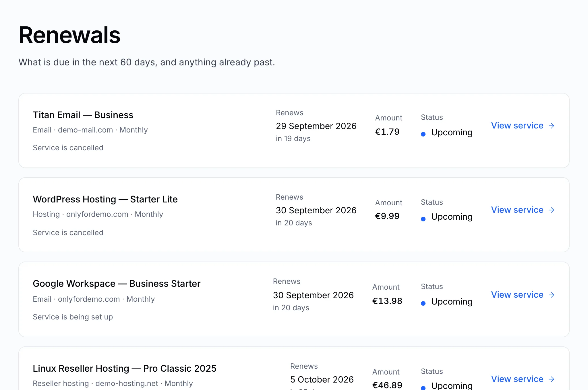The width and height of the screenshot is (588, 390).
Task: Open View service for Titan Email Business
Action: click(x=523, y=126)
